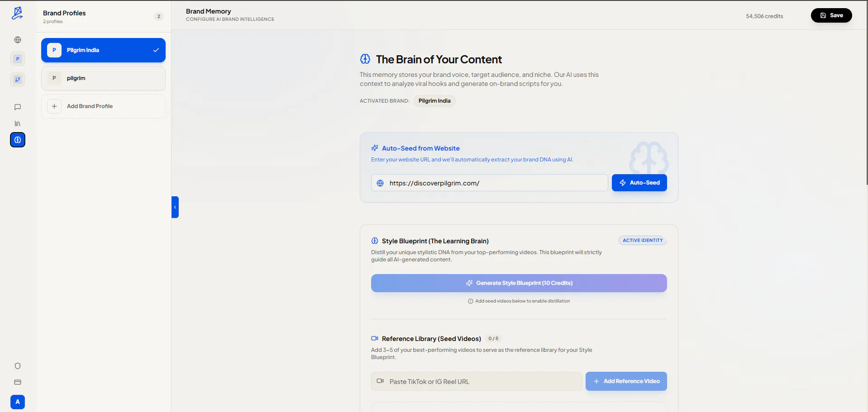Click the camera icon in the reel URL field
Image resolution: width=868 pixels, height=412 pixels.
click(380, 381)
